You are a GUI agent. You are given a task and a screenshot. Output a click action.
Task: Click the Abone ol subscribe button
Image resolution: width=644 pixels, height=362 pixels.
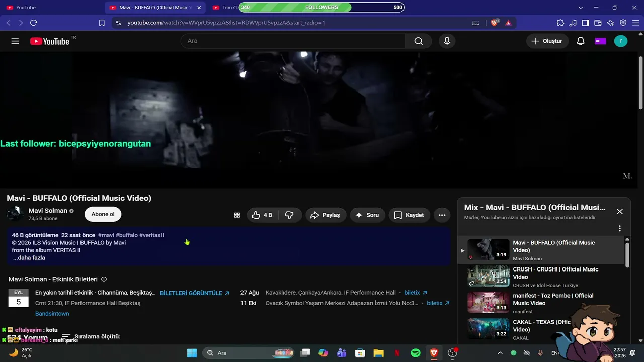[x=103, y=214]
